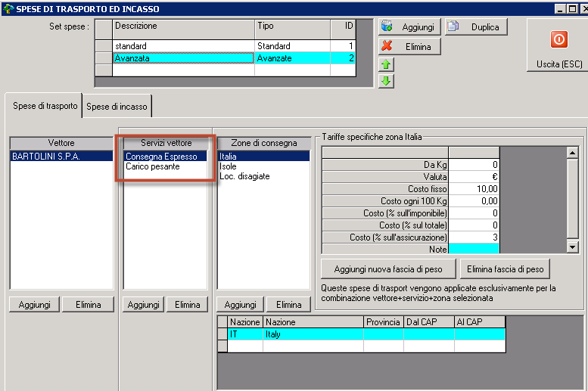Select the Spese di trasporto tab
Screen dimensions: 588x391
[45, 106]
